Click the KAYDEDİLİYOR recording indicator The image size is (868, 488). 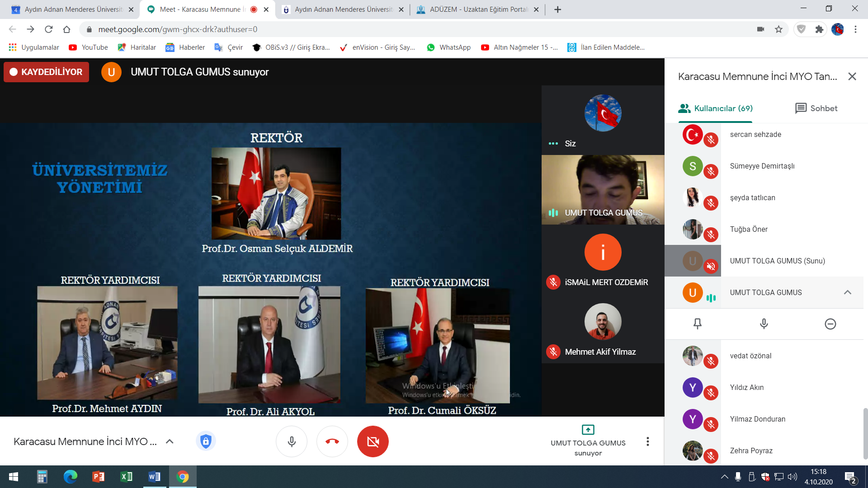pos(46,72)
